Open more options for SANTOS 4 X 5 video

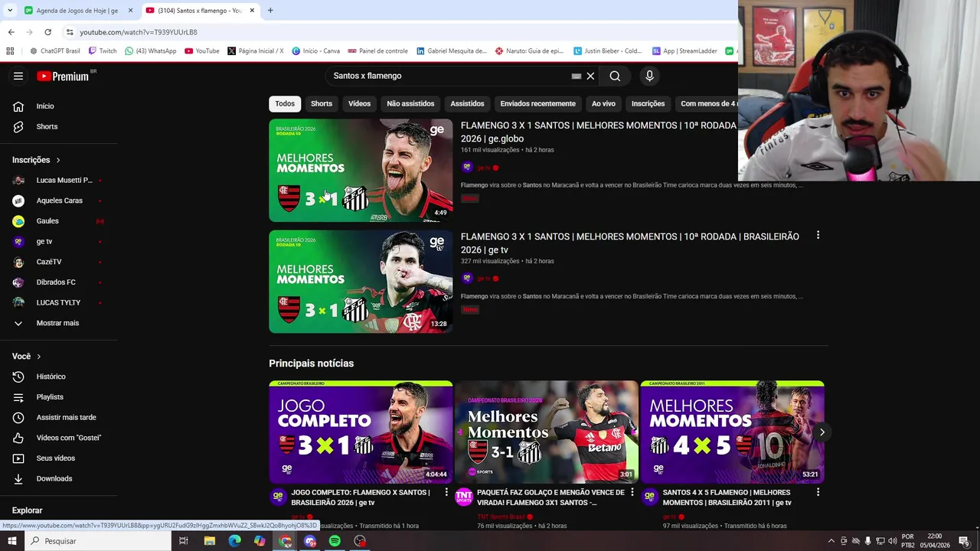click(x=818, y=492)
